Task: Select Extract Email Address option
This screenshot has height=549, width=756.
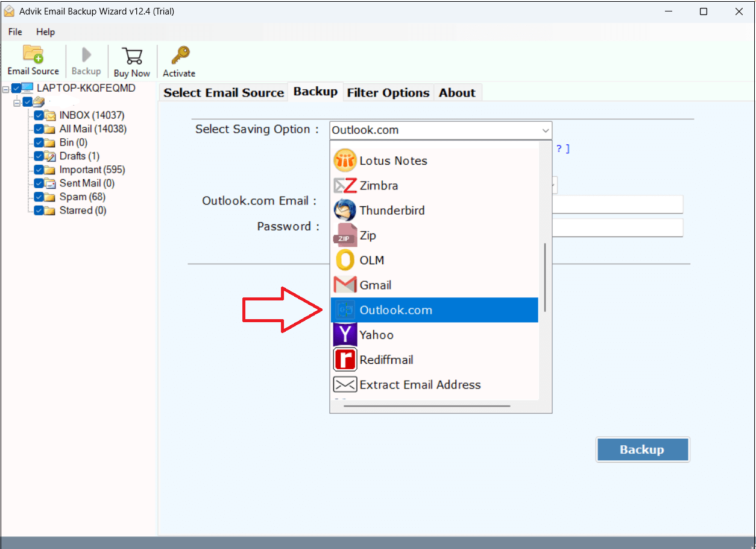Action: tap(420, 384)
